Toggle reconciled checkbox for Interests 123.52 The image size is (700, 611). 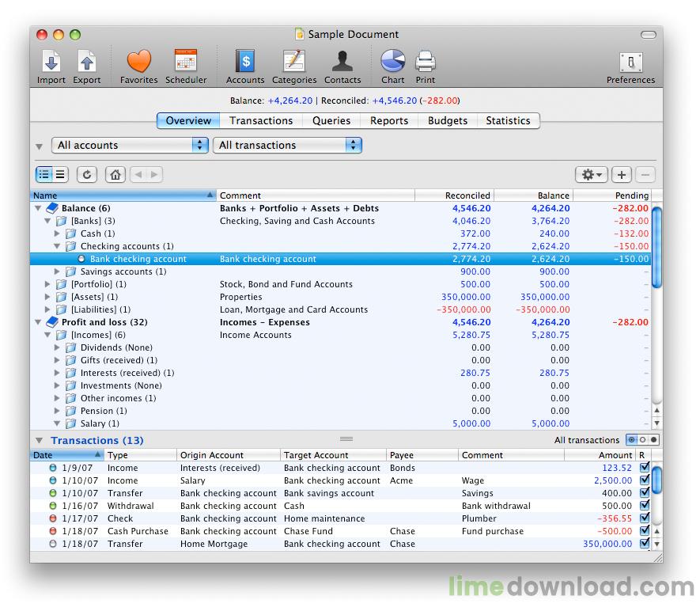coord(644,468)
